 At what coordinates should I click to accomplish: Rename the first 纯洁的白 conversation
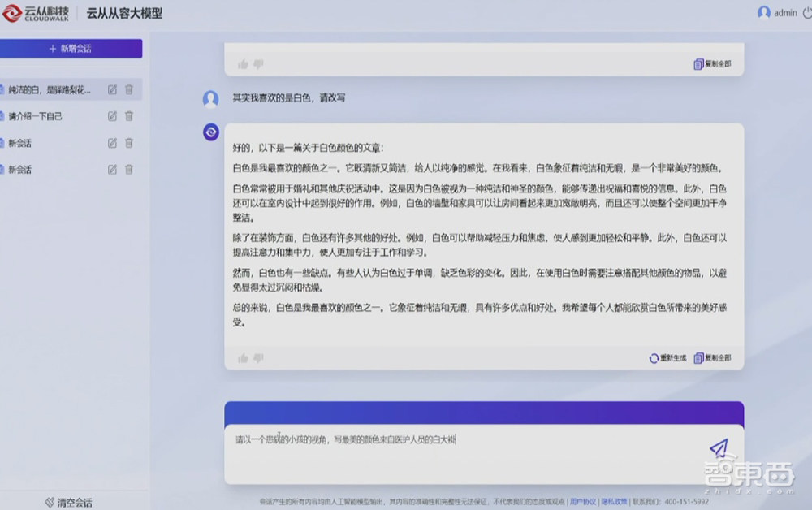tap(112, 89)
